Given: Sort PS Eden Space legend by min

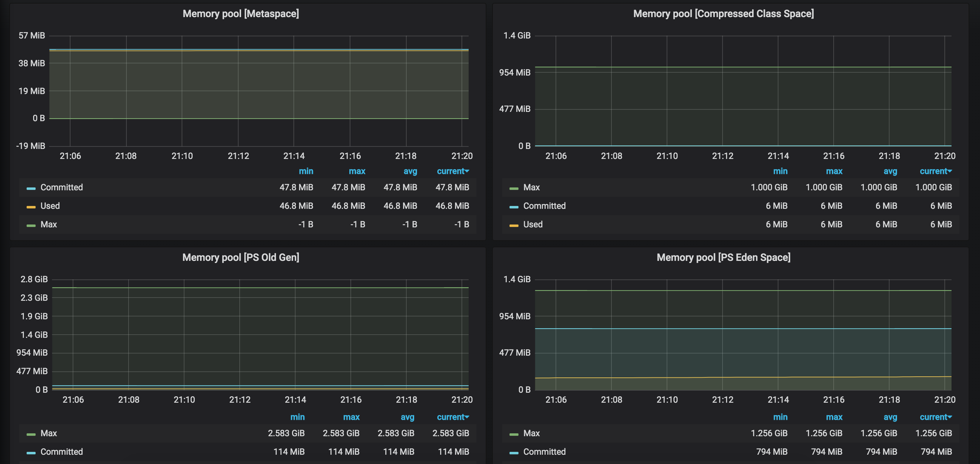Looking at the screenshot, I should (x=780, y=417).
